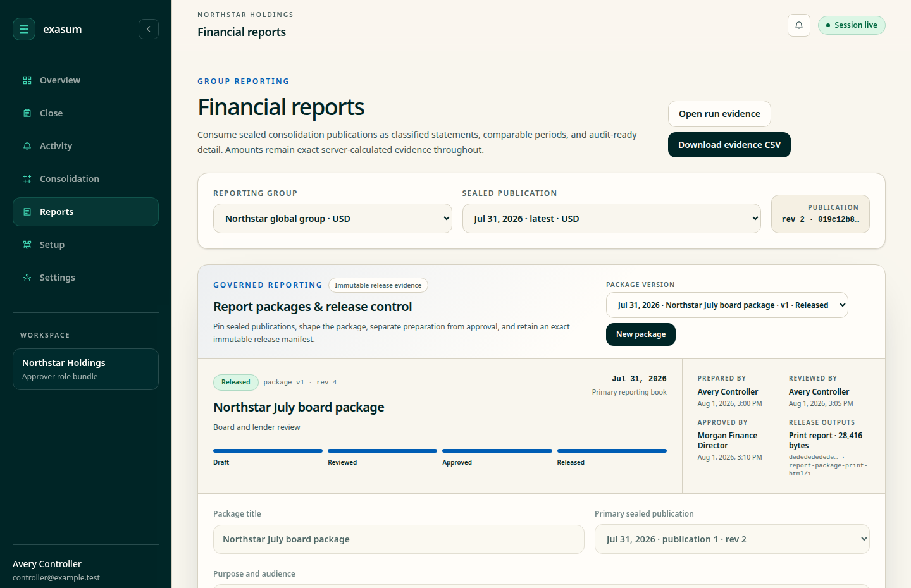
Task: Click the Northstar Holdings workspace card
Action: pos(85,369)
